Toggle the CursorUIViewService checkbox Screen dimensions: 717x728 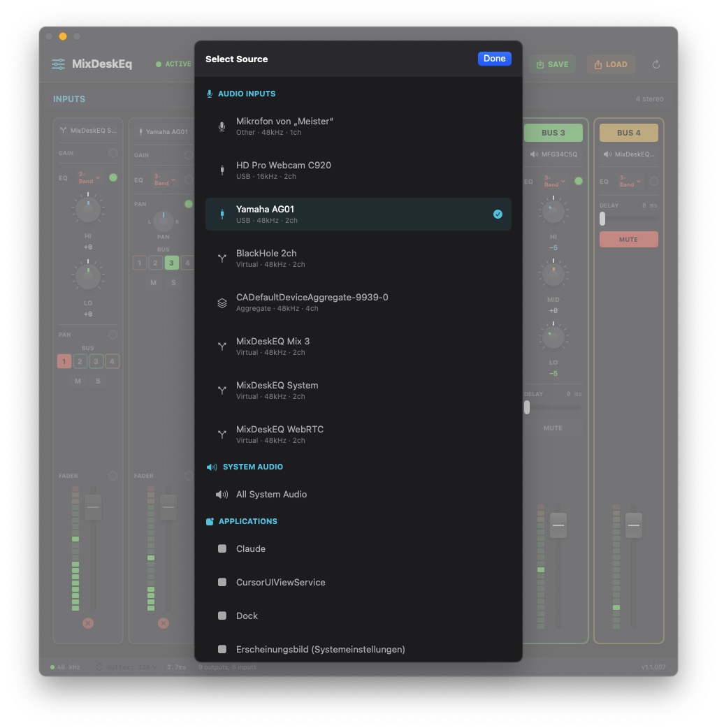click(x=222, y=582)
